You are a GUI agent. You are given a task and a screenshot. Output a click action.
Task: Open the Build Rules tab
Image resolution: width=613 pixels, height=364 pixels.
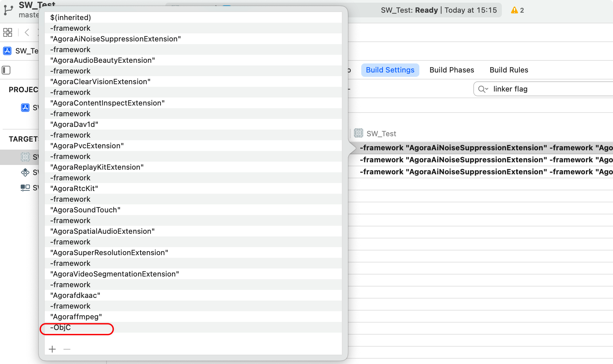[509, 70]
